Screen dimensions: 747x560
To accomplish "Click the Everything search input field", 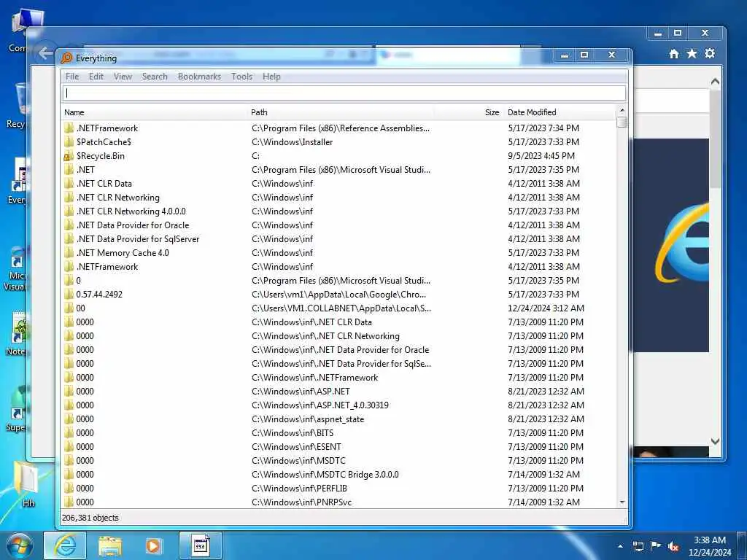I will click(344, 93).
